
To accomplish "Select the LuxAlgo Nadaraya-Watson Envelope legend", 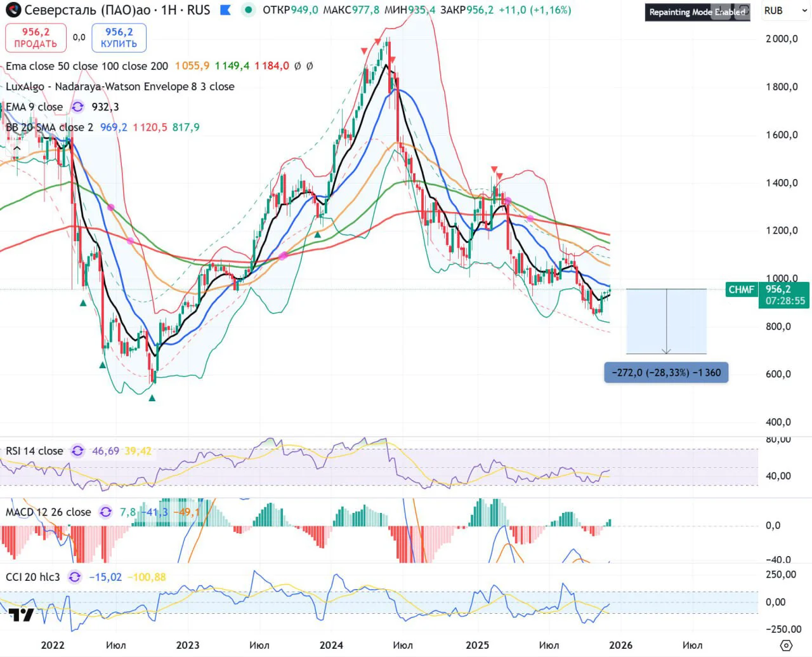I will (x=120, y=86).
